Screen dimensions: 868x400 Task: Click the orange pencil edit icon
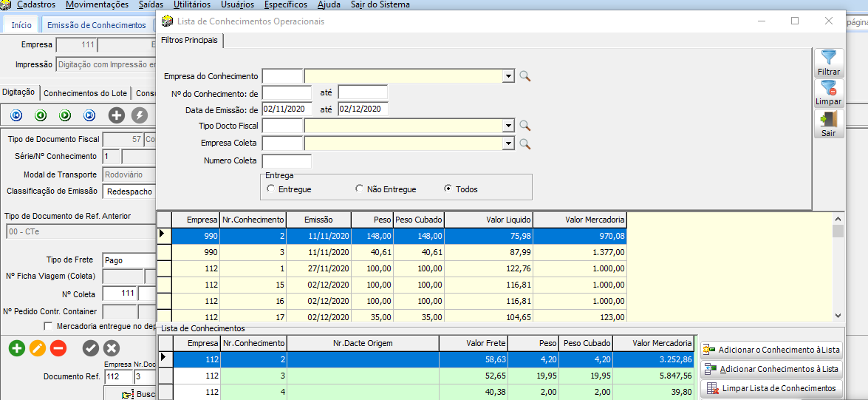pyautogui.click(x=38, y=348)
